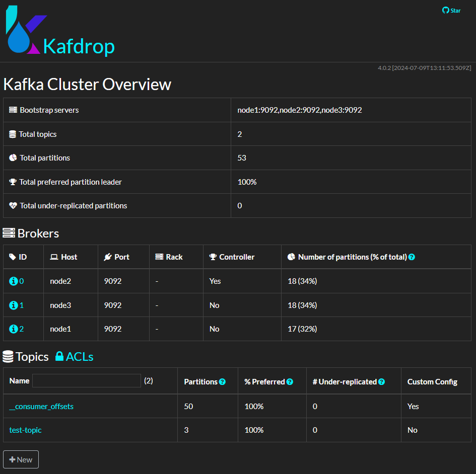Open info icon for broker 1

click(14, 305)
